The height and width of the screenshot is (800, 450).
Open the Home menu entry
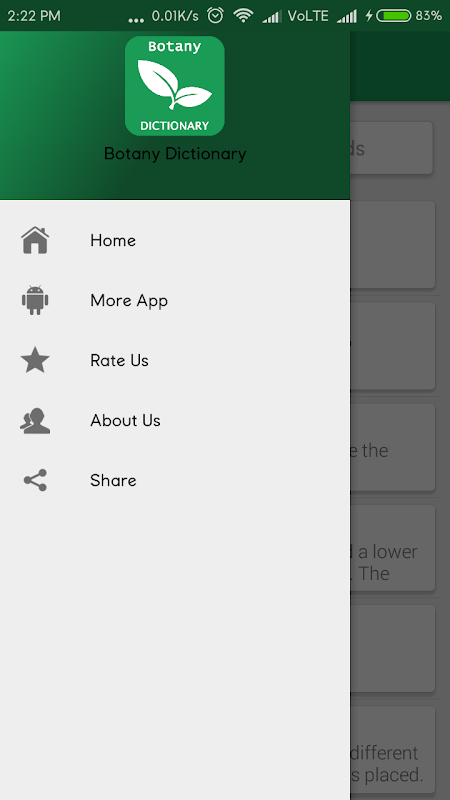[175, 240]
